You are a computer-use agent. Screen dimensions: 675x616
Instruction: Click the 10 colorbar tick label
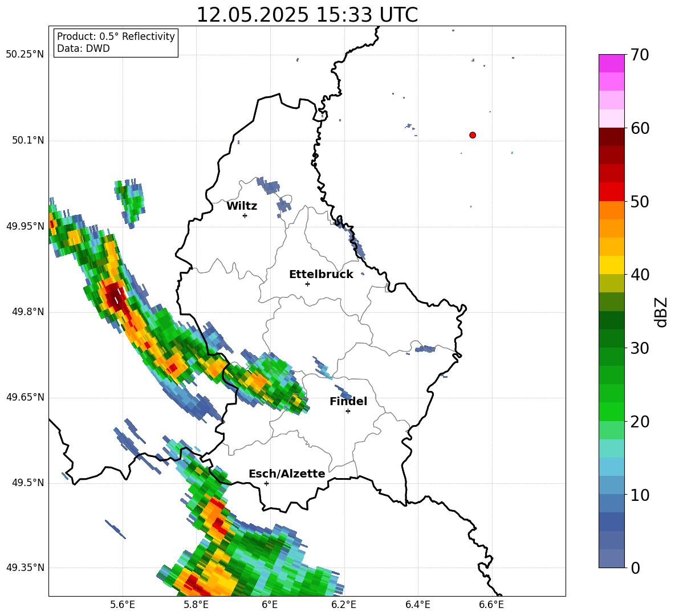(x=640, y=495)
